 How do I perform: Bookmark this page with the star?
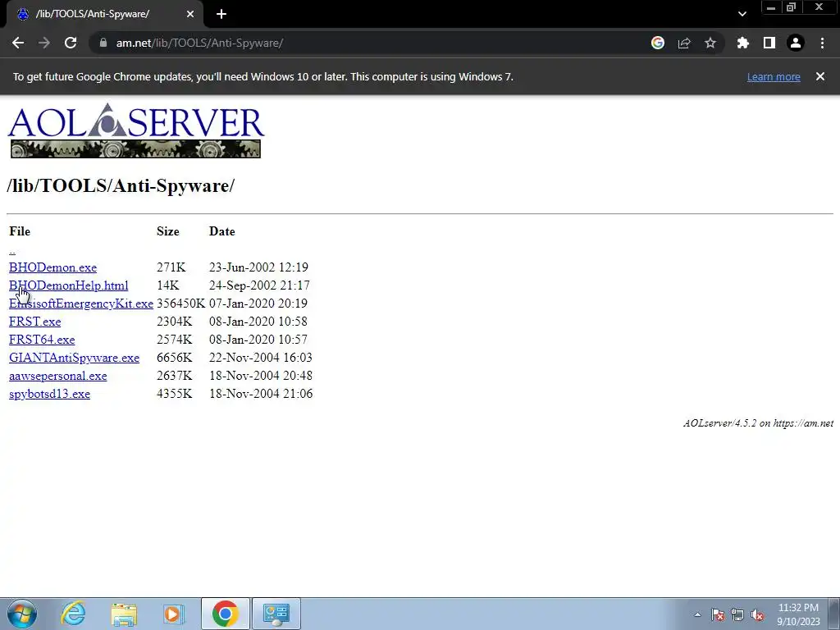710,43
